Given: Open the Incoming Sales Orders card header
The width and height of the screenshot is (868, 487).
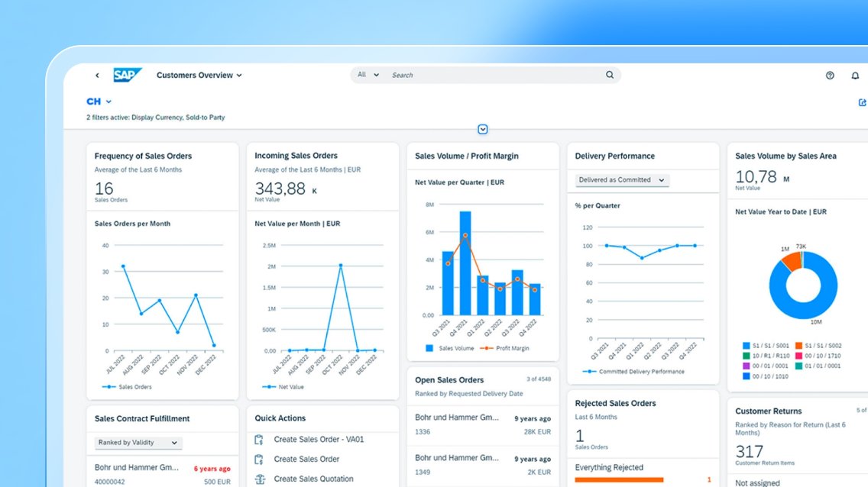Looking at the screenshot, I should [322, 177].
